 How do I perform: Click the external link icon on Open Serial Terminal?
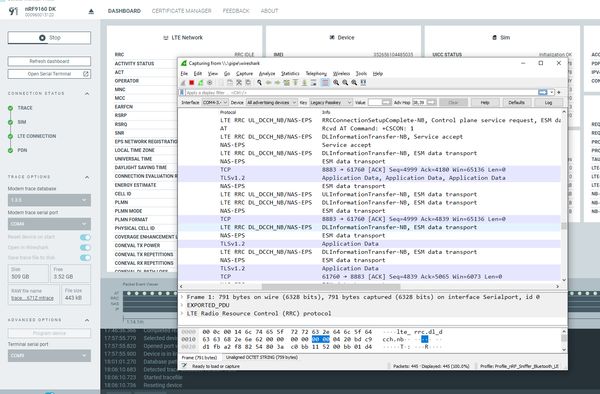86,74
